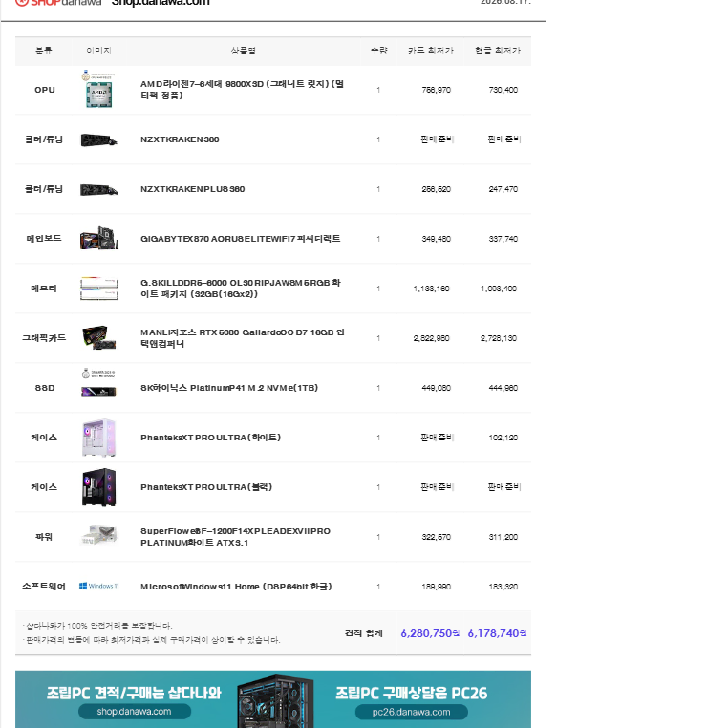This screenshot has height=728, width=728.
Task: Open the NZXT KRAKEN 360 cooler thumbnail
Action: click(99, 139)
